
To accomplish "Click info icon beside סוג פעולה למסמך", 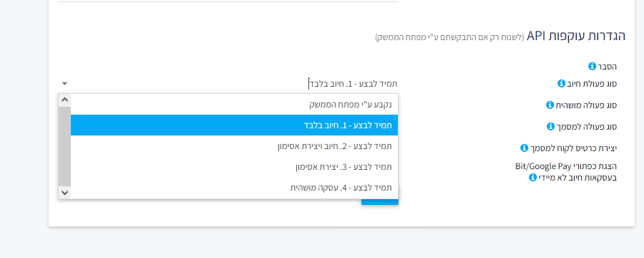I will tap(551, 126).
